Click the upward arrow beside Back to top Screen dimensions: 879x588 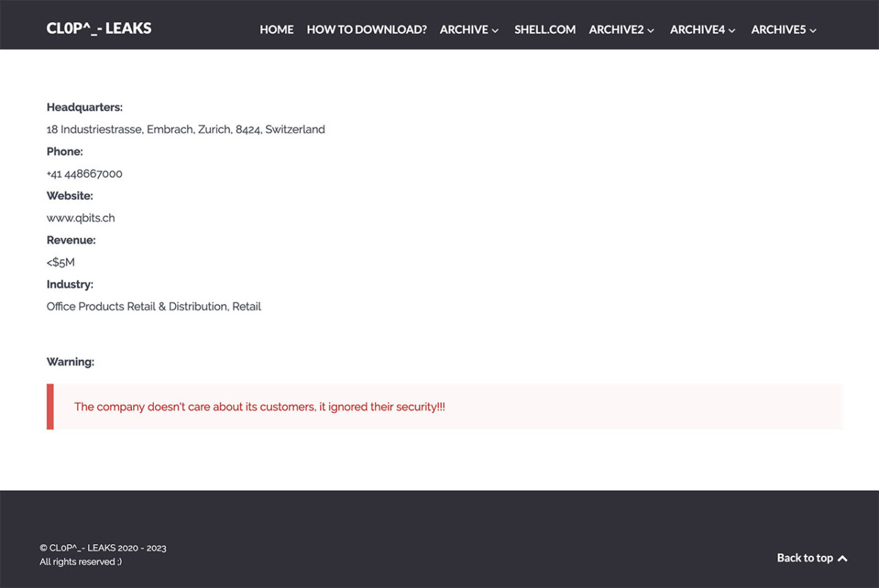coord(844,558)
